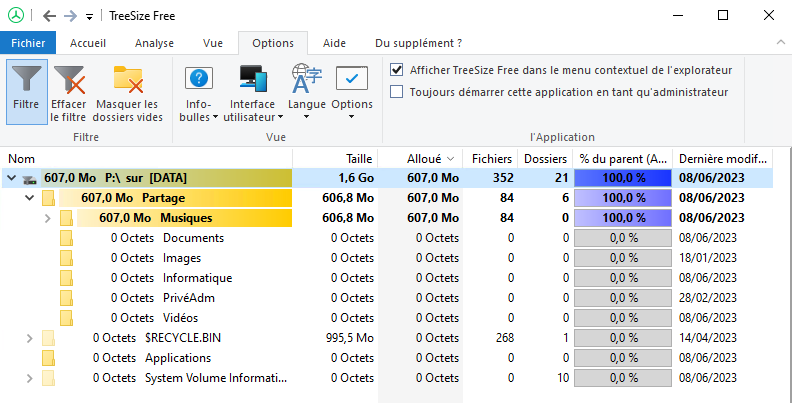Enable Toujours démarrer en tant qu'administrateur
This screenshot has height=403, width=792.
click(397, 92)
